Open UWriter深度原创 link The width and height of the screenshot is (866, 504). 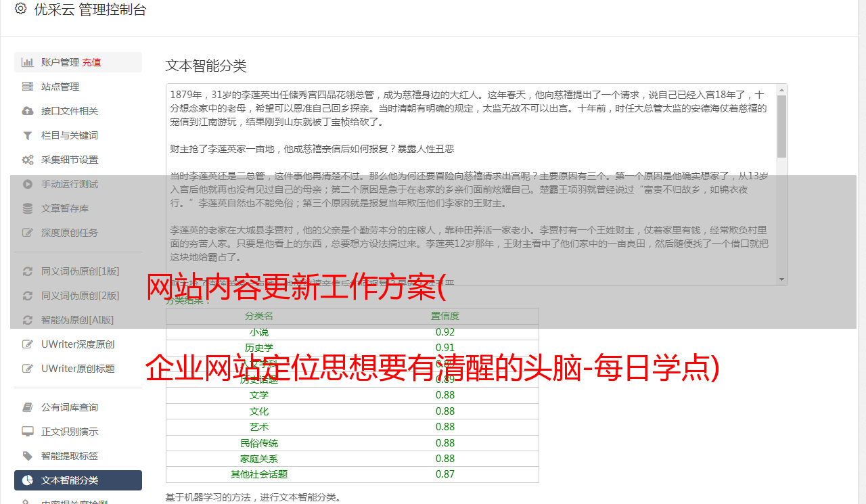(78, 344)
